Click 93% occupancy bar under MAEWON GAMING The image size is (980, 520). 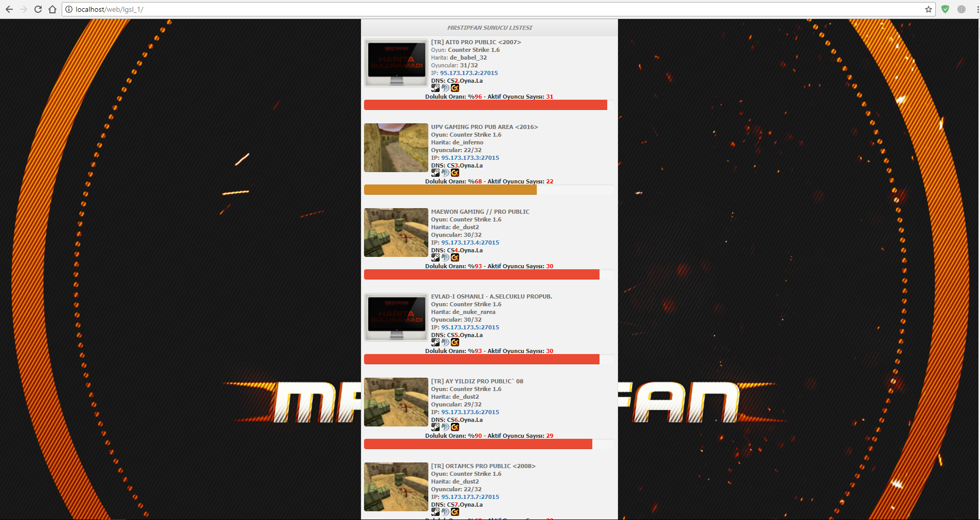482,274
